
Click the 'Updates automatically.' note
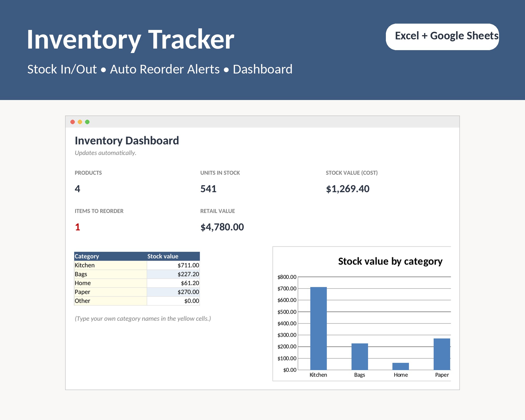[x=106, y=153]
